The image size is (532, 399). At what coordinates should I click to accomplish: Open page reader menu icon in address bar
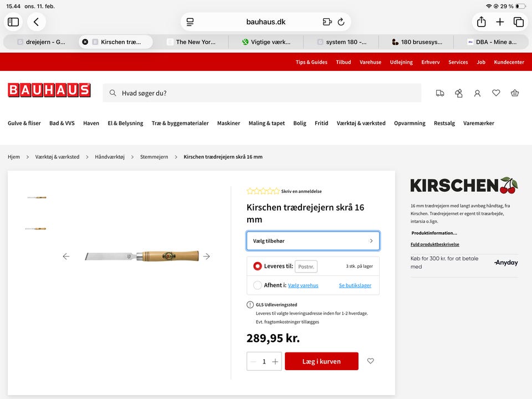coord(190,22)
